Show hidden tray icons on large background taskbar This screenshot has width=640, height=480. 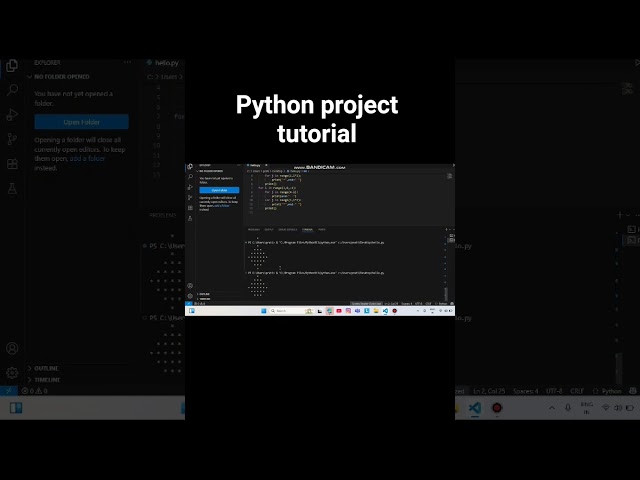552,408
